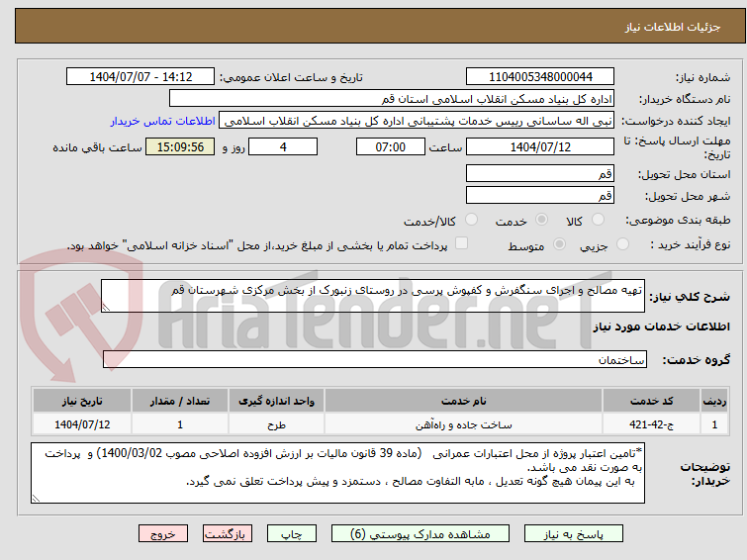Click the remaining time field 15:09:56
The image size is (747, 560).
tap(180, 146)
